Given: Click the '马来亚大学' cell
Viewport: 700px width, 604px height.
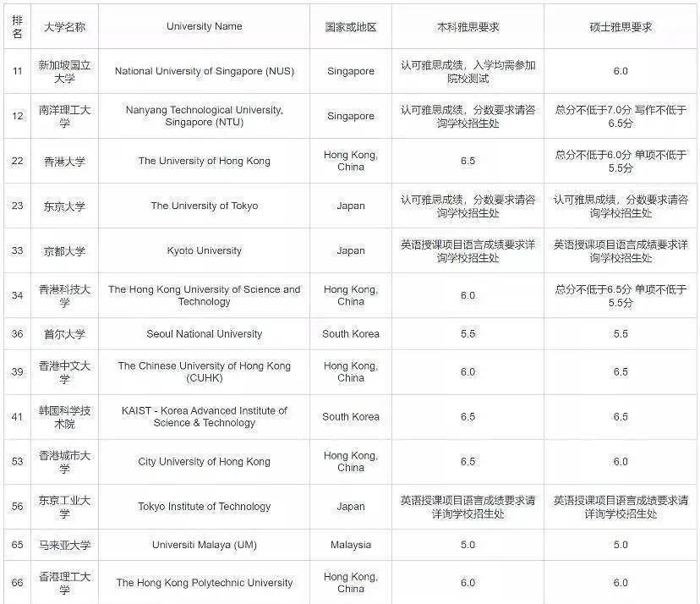Looking at the screenshot, I should 64,545.
